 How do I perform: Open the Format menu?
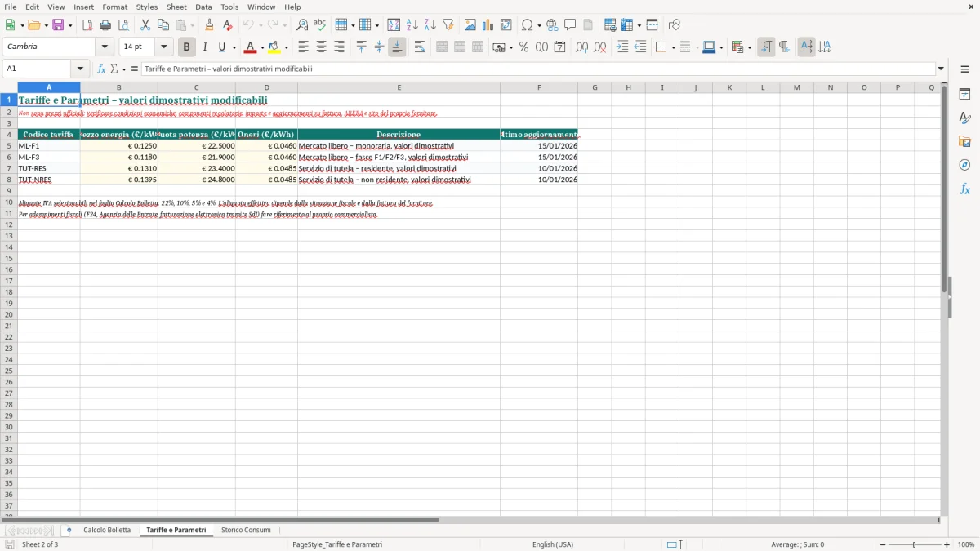[115, 7]
